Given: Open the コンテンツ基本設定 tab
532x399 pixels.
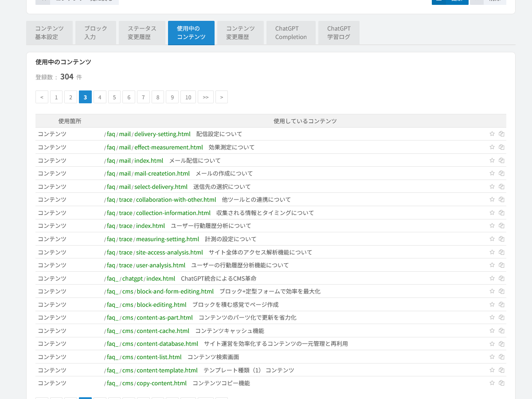Looking at the screenshot, I should 49,33.
